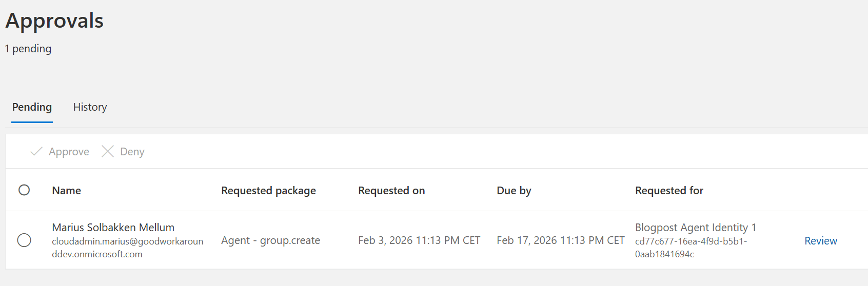Screen dimensions: 868x286
Task: Sort by the Name column header
Action: (x=67, y=191)
